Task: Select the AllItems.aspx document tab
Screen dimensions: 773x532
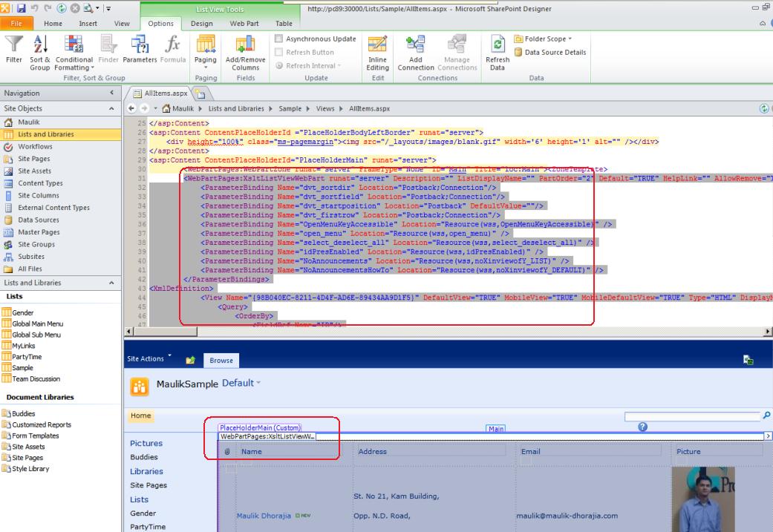Action: (160, 93)
